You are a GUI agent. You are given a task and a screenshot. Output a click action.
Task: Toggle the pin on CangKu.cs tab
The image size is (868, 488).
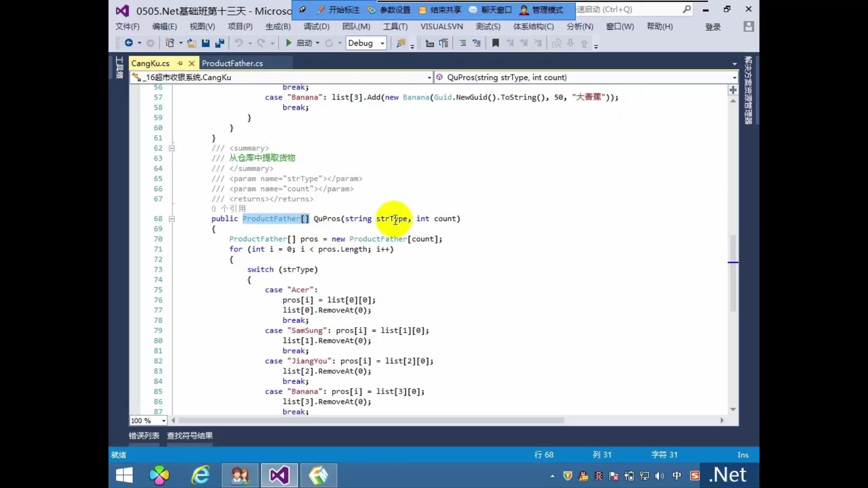pyautogui.click(x=180, y=63)
